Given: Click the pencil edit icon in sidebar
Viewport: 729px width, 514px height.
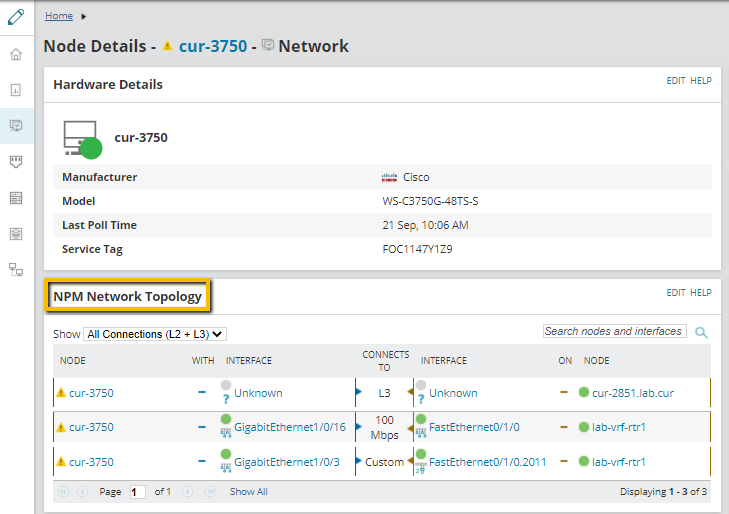Looking at the screenshot, I should [x=16, y=17].
